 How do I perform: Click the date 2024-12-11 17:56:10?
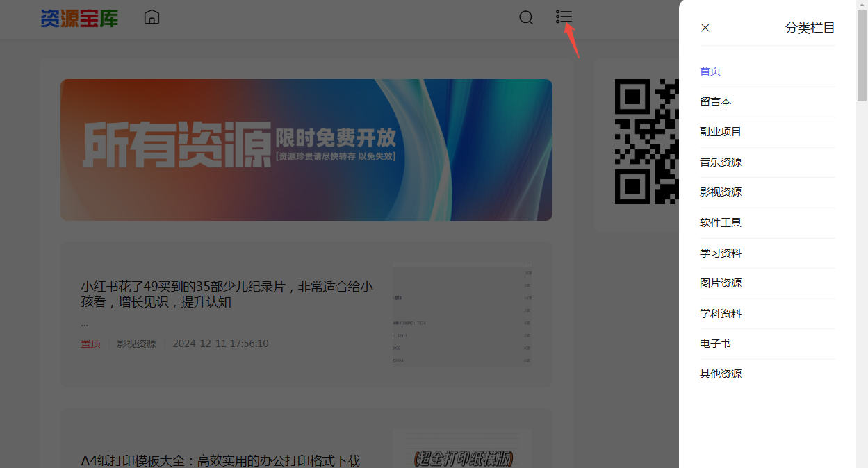[x=220, y=344]
